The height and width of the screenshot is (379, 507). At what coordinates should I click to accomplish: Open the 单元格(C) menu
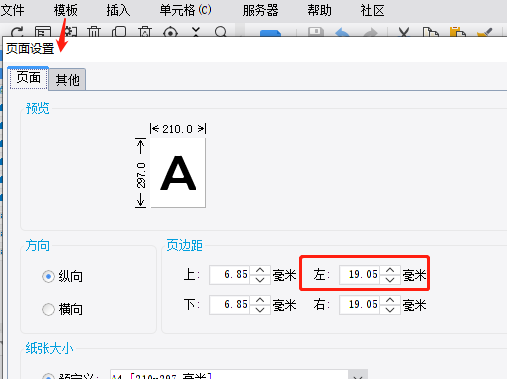[x=185, y=10]
